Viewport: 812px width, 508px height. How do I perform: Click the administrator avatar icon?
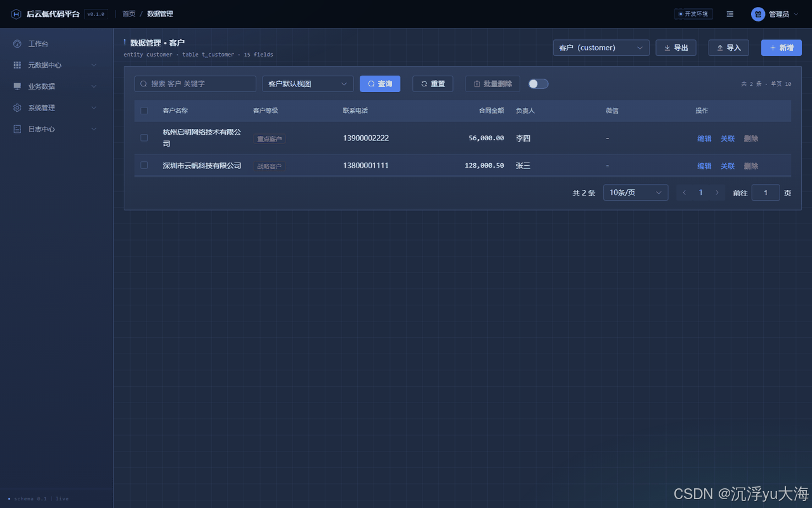click(x=758, y=14)
